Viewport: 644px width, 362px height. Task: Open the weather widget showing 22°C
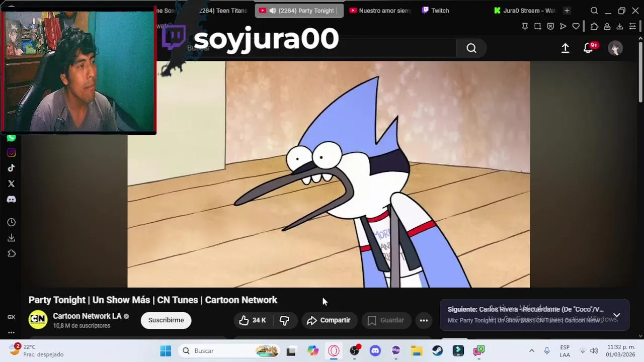pyautogui.click(x=36, y=350)
